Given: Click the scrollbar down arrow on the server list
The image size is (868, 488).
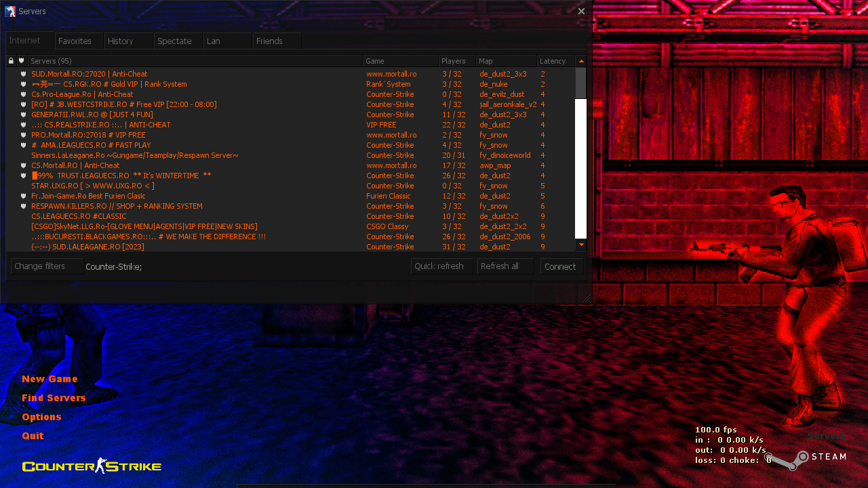Looking at the screenshot, I should click(580, 245).
